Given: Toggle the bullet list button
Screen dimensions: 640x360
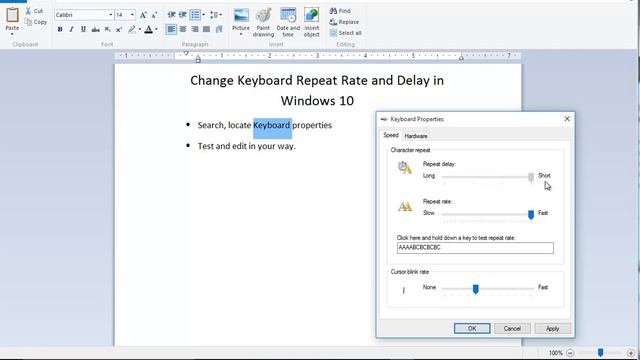Looking at the screenshot, I should pyautogui.click(x=195, y=15).
